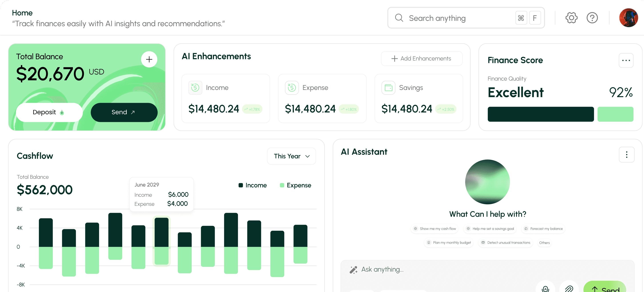The height and width of the screenshot is (292, 644).
Task: Click Add Enhancements
Action: 421,58
